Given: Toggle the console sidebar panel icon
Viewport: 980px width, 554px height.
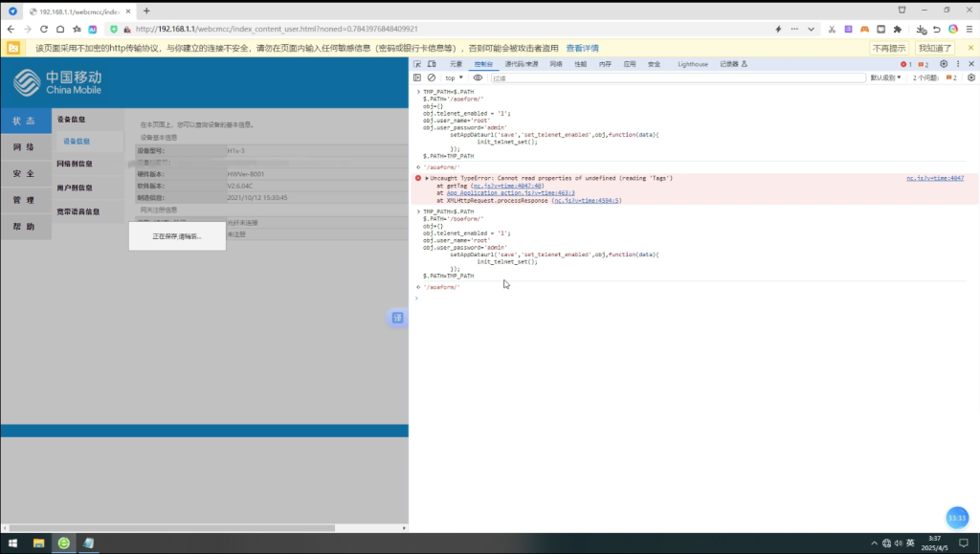Looking at the screenshot, I should pyautogui.click(x=417, y=78).
